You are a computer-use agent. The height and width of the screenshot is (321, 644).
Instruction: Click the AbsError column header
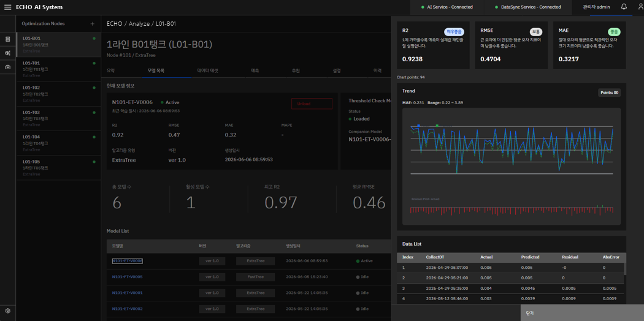click(x=611, y=257)
